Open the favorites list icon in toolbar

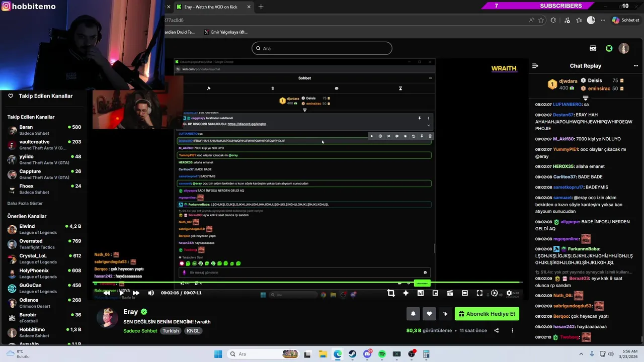tap(579, 20)
